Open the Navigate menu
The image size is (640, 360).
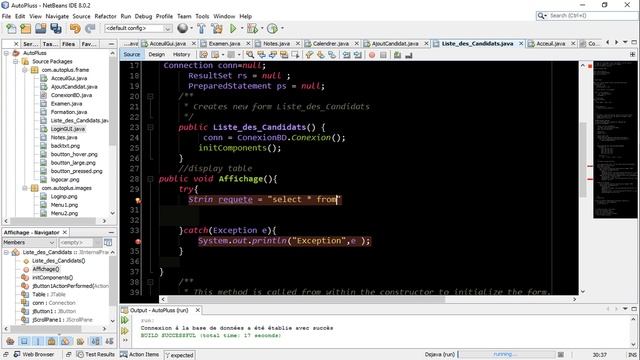point(57,16)
